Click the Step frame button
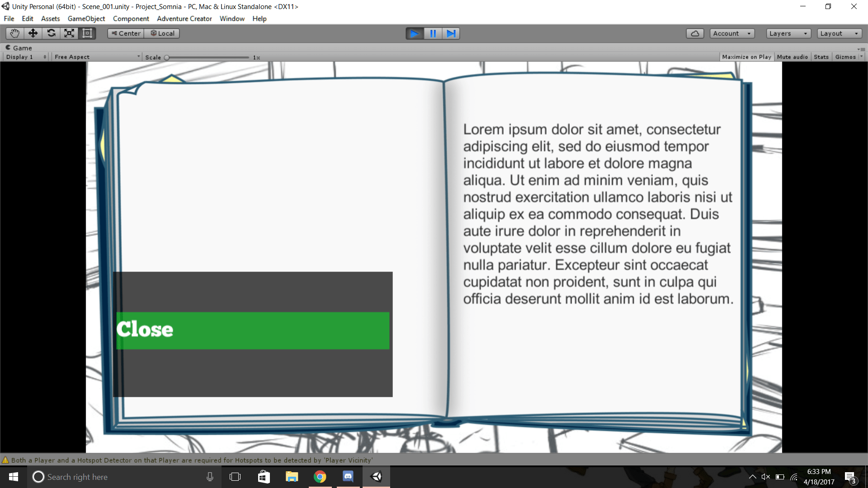Screen dimensions: 868x488 pyautogui.click(x=451, y=33)
